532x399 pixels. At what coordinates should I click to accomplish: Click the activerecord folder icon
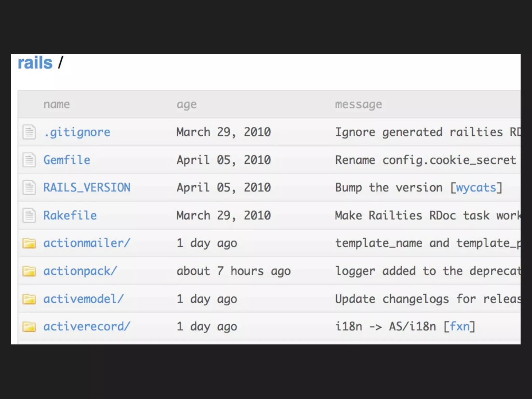(29, 327)
